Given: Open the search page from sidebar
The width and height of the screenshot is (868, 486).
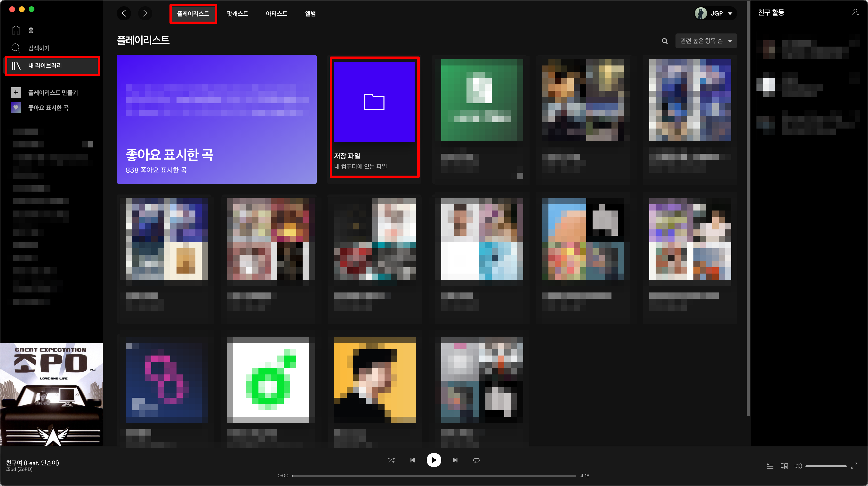Looking at the screenshot, I should pos(16,48).
